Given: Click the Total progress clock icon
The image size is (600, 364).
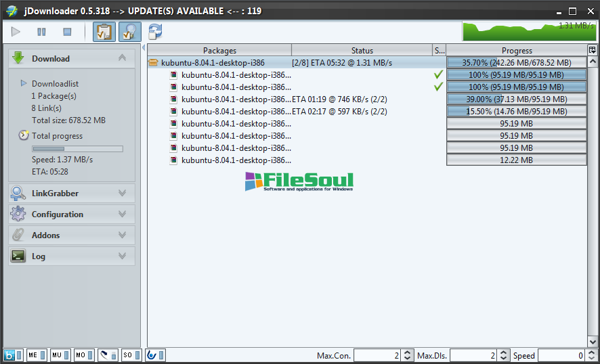Looking at the screenshot, I should point(24,135).
